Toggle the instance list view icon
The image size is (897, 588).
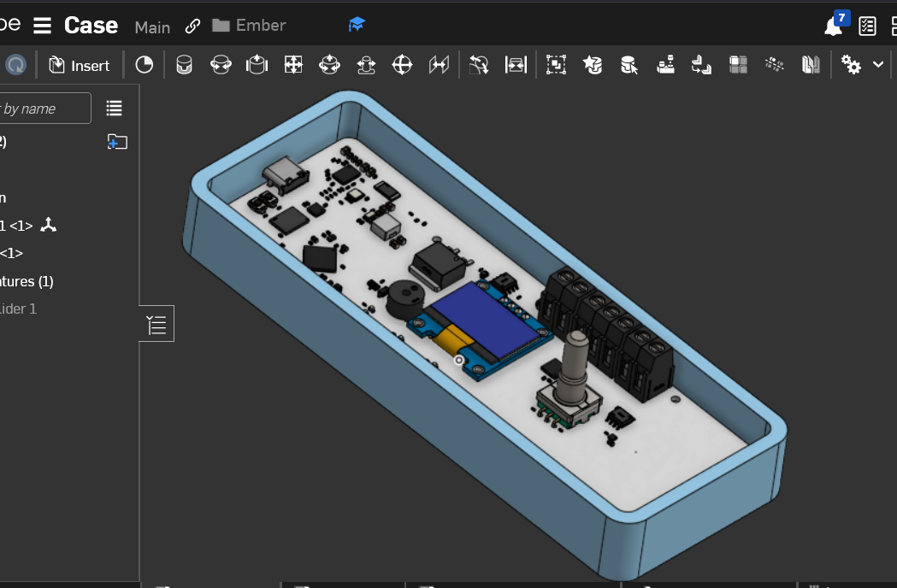(114, 108)
